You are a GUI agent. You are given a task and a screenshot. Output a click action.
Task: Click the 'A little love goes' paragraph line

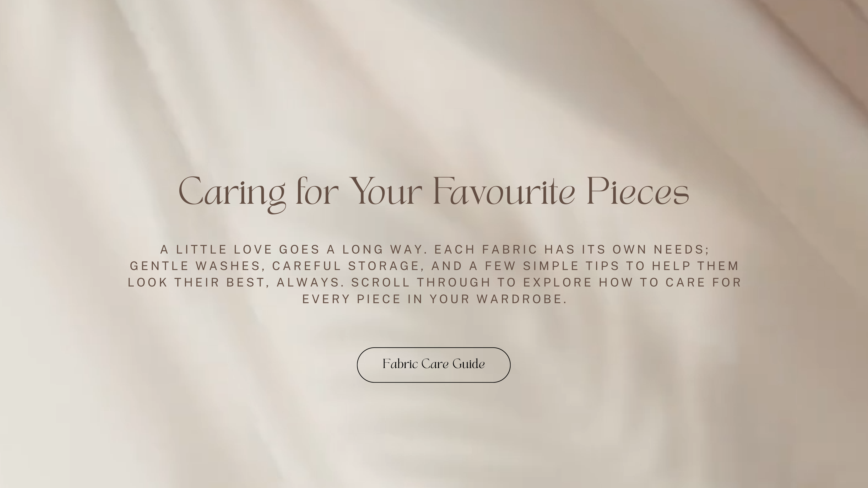(435, 249)
